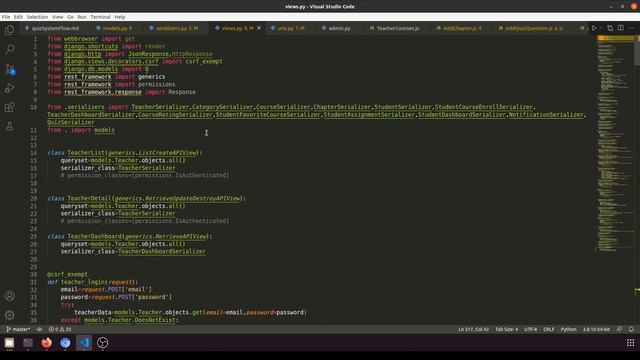
Task: Click the Split Editor Right icon
Action: (620, 28)
